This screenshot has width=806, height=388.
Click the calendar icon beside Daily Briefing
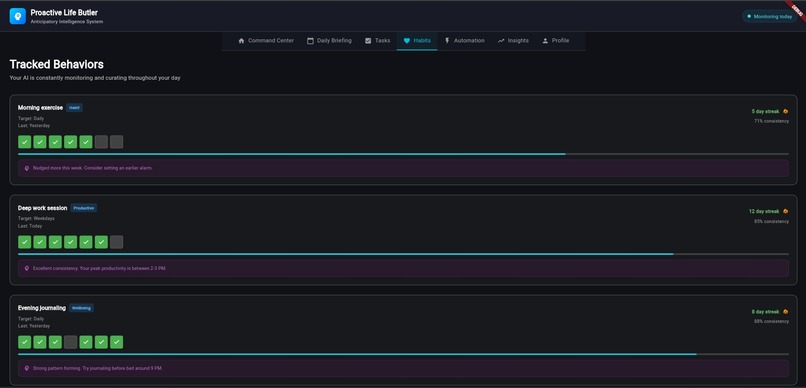click(x=310, y=41)
